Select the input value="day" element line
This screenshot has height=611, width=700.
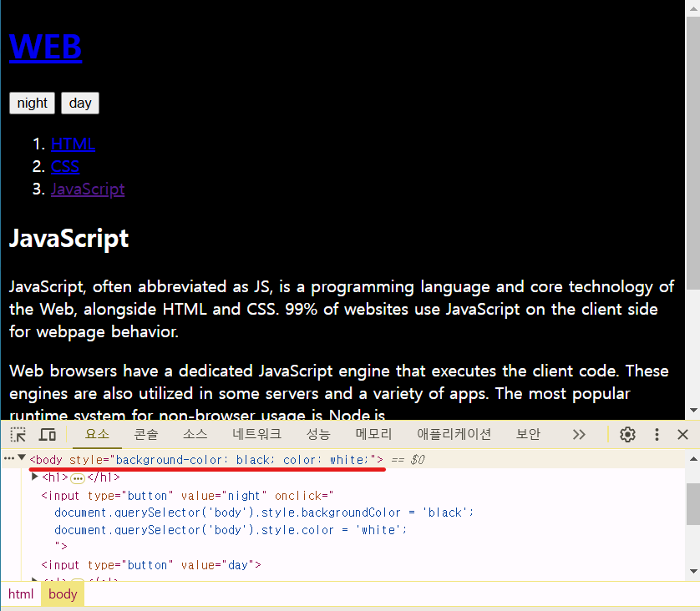coord(151,565)
